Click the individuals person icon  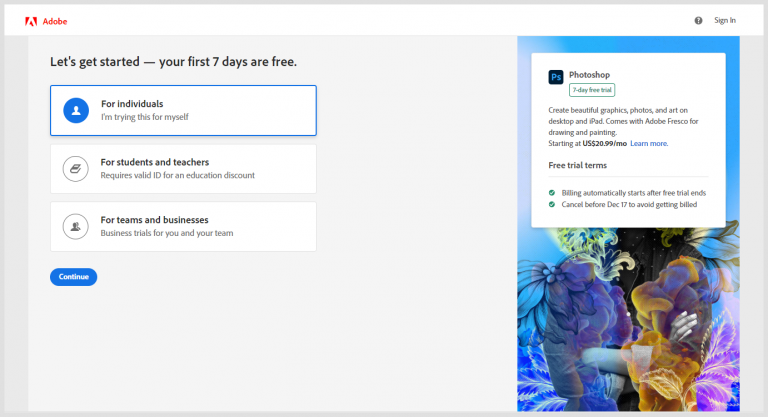[x=76, y=110]
